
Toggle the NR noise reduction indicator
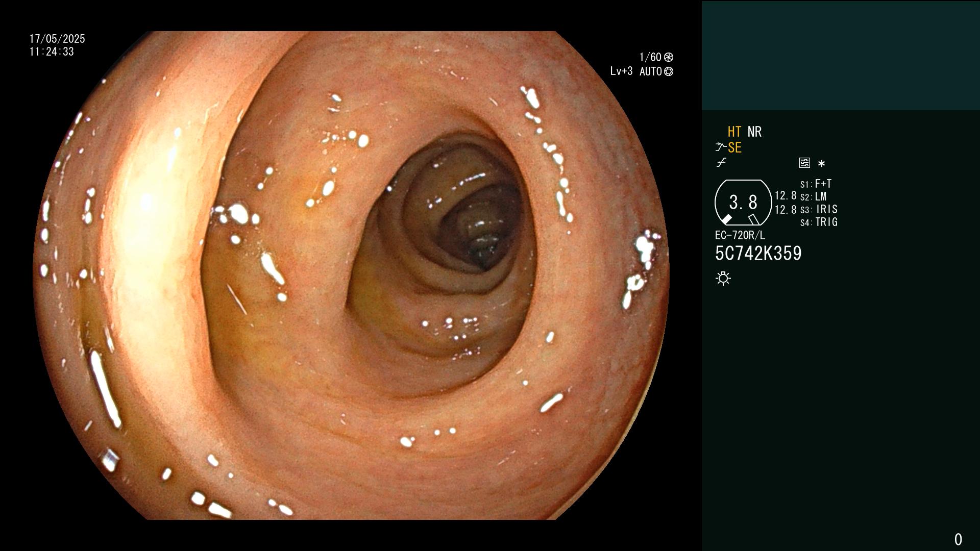click(x=754, y=132)
